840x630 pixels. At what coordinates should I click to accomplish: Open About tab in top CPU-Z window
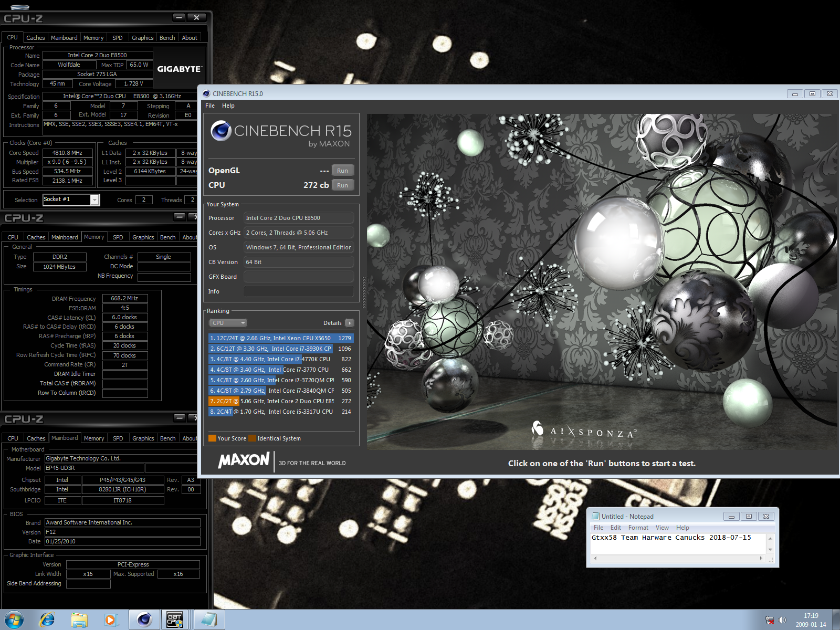point(190,38)
